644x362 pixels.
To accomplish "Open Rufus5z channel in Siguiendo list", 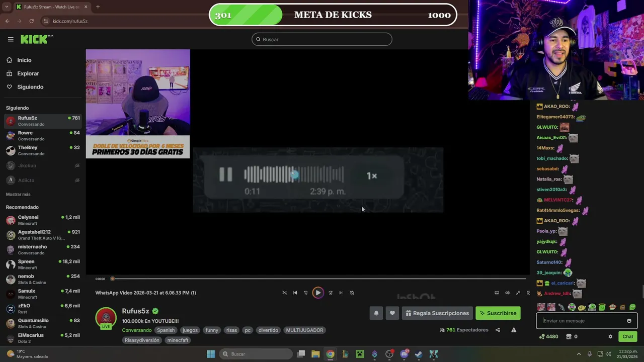I will coord(43,121).
